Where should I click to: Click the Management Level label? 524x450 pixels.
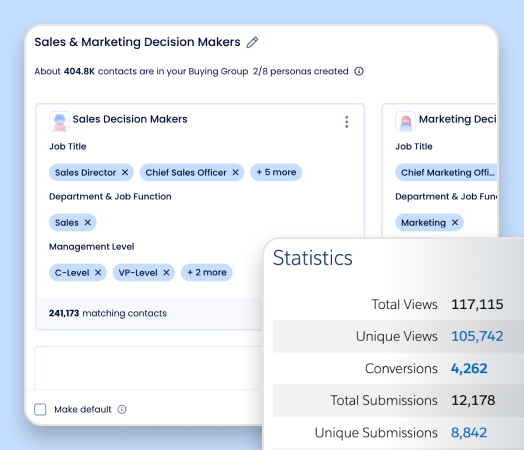click(x=92, y=247)
